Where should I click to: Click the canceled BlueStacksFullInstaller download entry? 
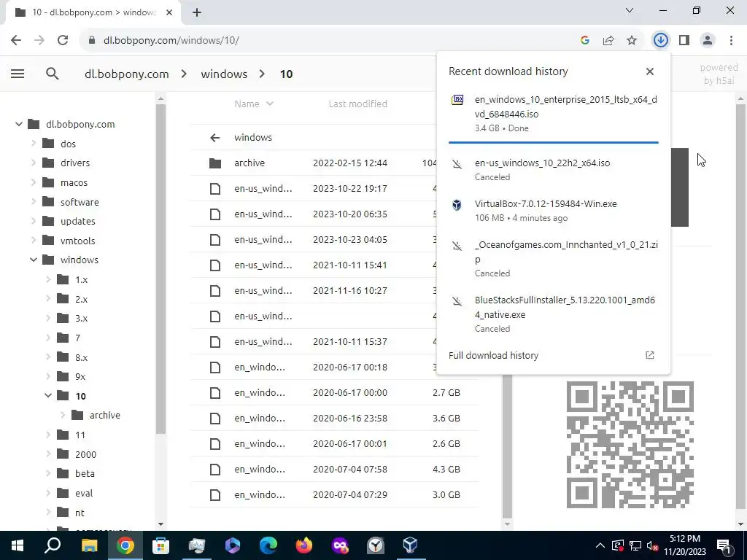click(553, 314)
